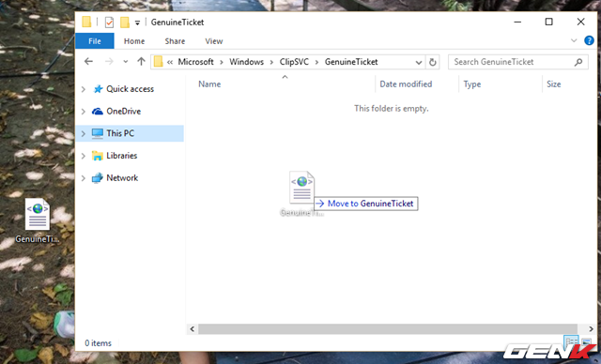The width and height of the screenshot is (601, 364).
Task: Refresh the GenuineTicket folder
Action: (x=432, y=62)
